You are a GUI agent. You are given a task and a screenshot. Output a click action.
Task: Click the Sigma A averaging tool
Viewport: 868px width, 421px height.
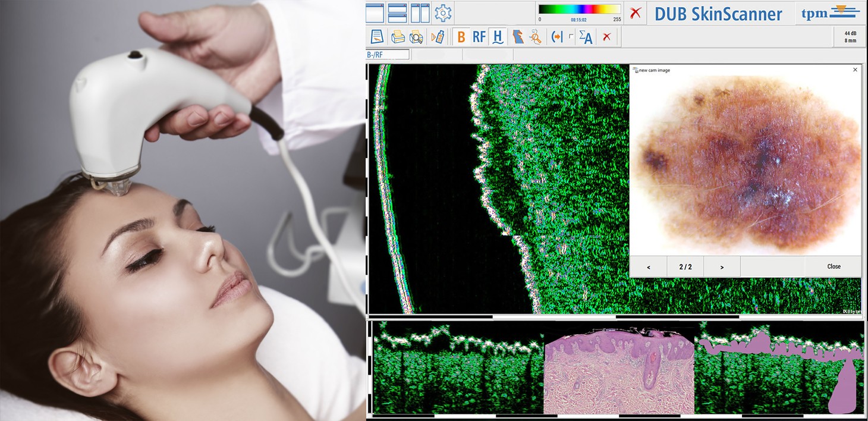click(x=586, y=37)
